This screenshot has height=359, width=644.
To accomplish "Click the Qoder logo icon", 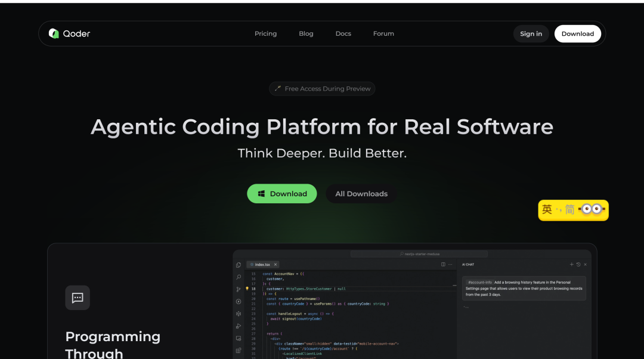I will 54,33.
